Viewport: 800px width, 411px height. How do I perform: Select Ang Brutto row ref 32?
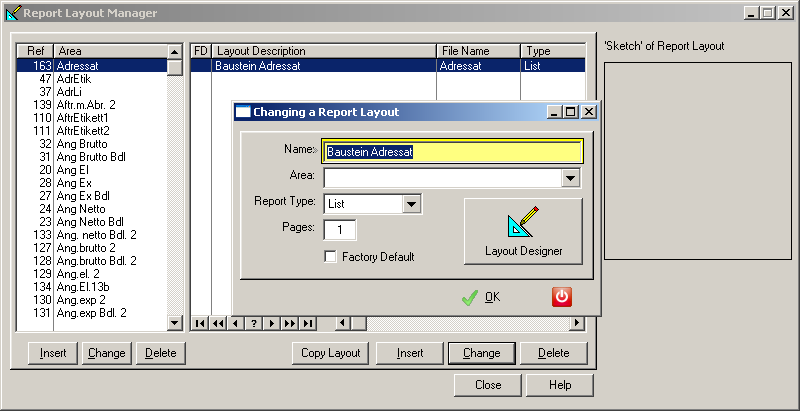pos(92,144)
